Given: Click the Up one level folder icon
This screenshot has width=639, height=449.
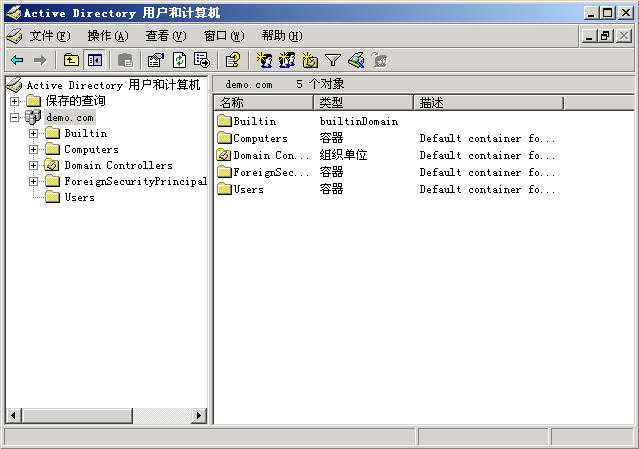Looking at the screenshot, I should coord(72,60).
